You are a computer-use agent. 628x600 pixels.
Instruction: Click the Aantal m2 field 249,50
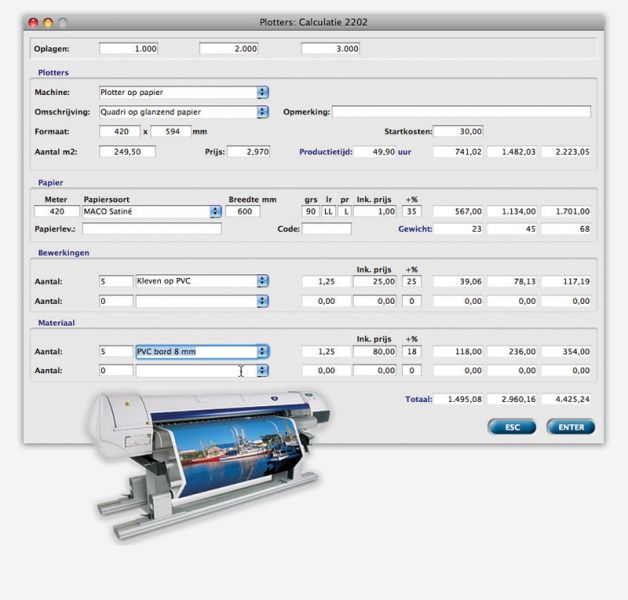coord(127,152)
